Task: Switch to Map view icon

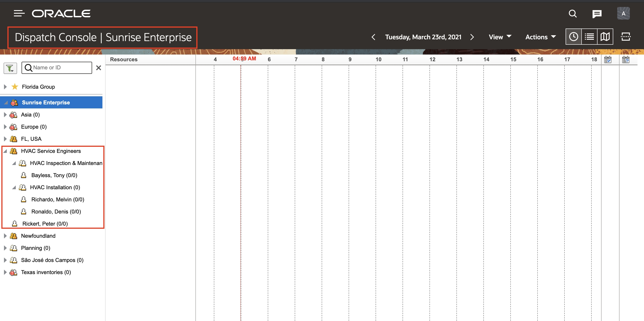Action: point(605,37)
